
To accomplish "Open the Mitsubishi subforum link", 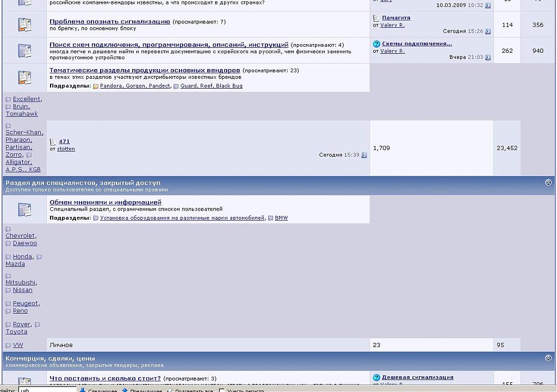I will click(21, 283).
